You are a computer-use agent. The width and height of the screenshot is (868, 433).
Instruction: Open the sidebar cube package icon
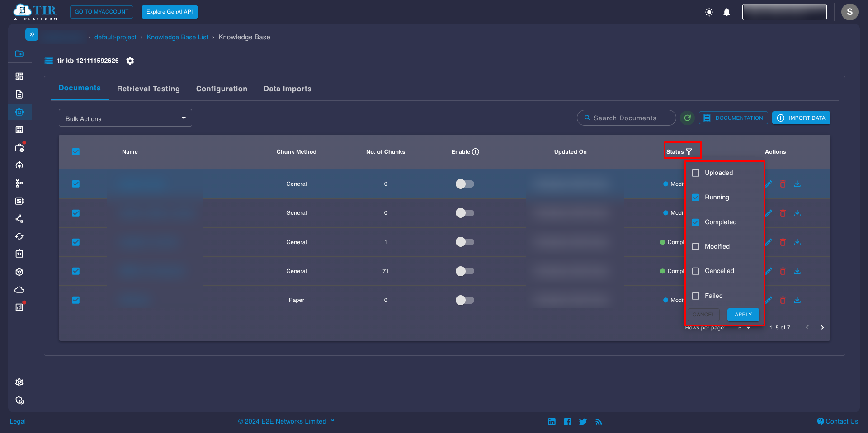pos(19,272)
